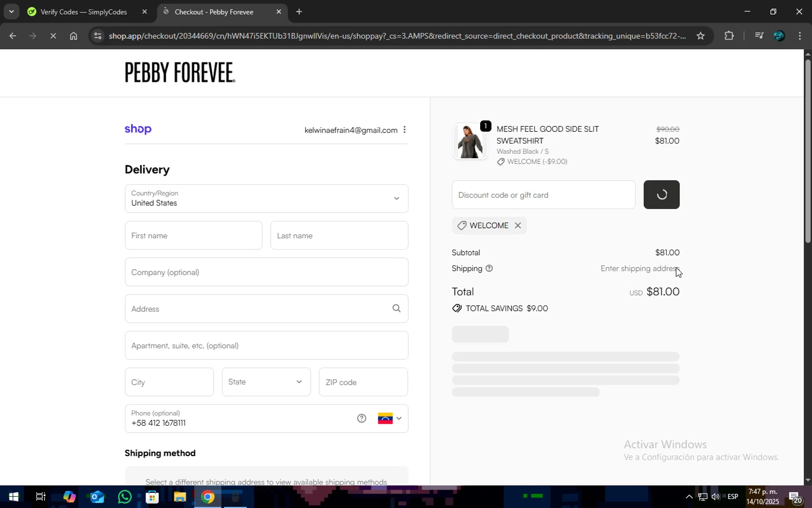This screenshot has width=812, height=508.
Task: Open Task View on the taskbar
Action: (x=41, y=497)
